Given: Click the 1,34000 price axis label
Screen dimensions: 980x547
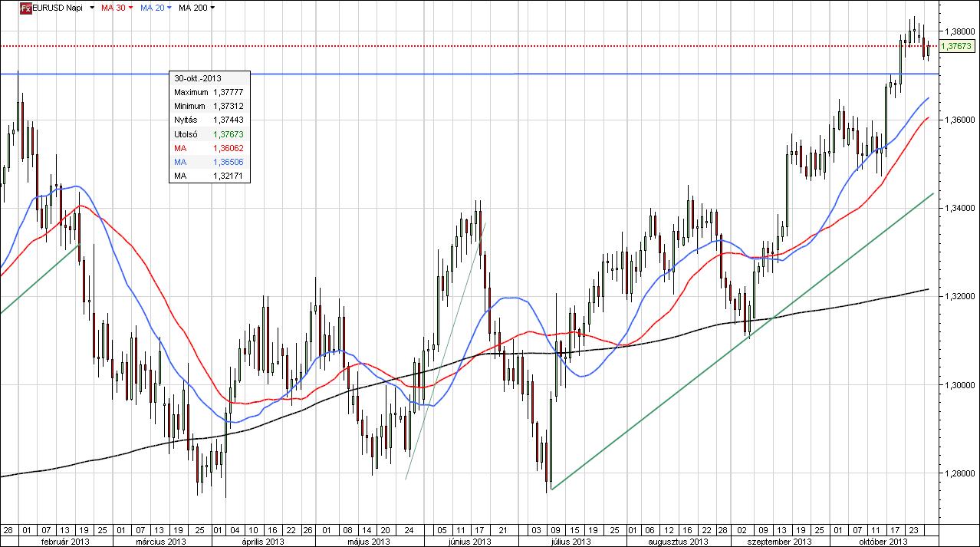Looking at the screenshot, I should (959, 208).
